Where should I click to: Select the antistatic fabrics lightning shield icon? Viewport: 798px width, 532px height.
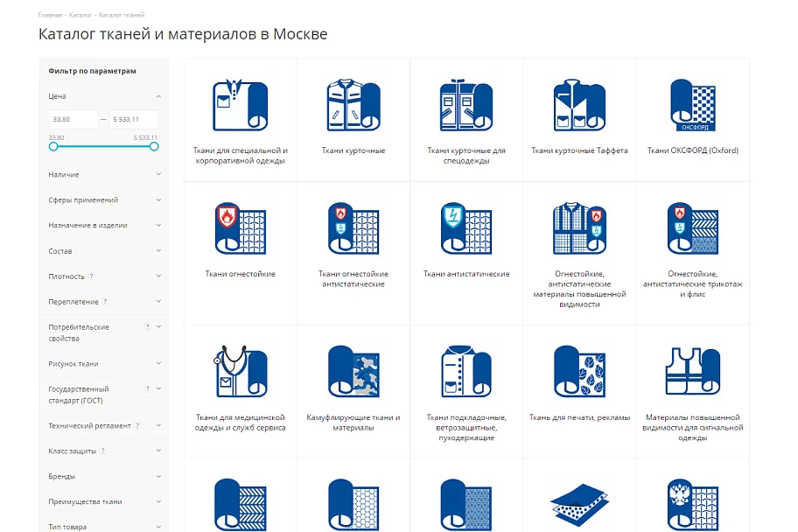coord(466,228)
